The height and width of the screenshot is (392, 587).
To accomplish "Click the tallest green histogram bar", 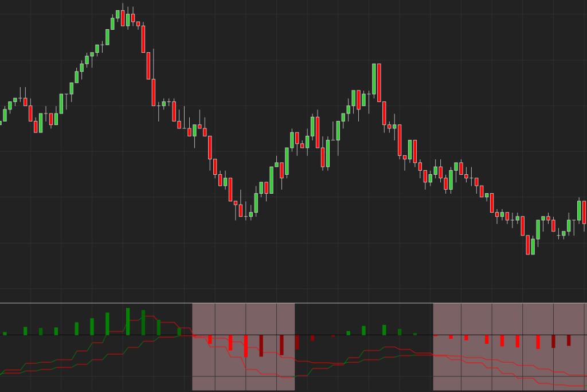I will click(x=128, y=322).
